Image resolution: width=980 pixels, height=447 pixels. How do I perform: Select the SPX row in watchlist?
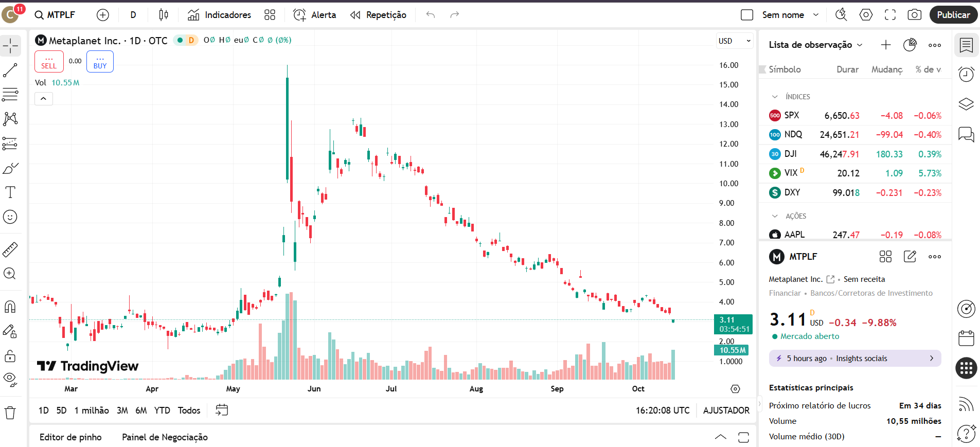click(x=855, y=116)
